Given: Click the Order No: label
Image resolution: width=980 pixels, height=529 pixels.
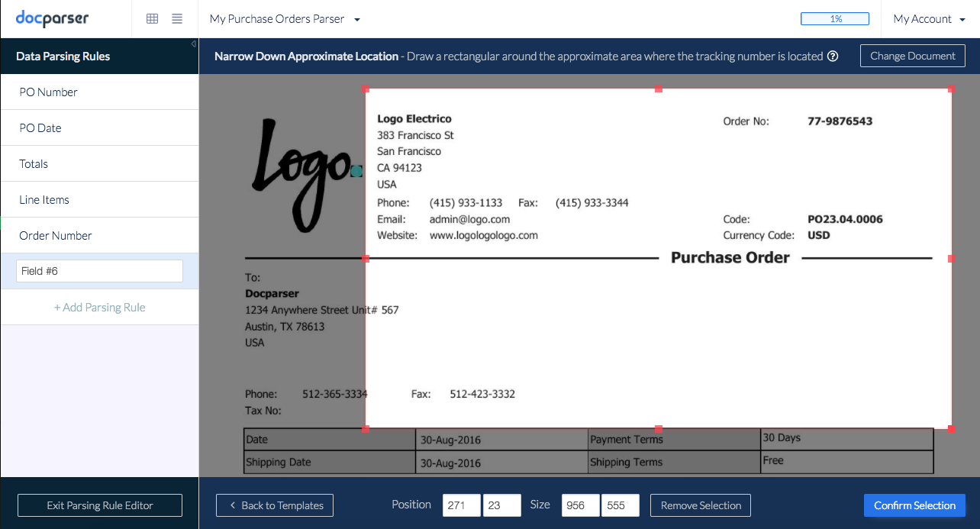Looking at the screenshot, I should 746,121.
